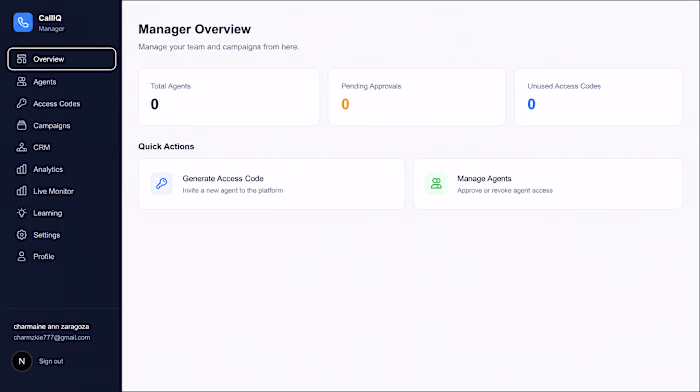Image resolution: width=700 pixels, height=392 pixels.
Task: Click the user name charmaine ann zaragoza
Action: pyautogui.click(x=51, y=326)
